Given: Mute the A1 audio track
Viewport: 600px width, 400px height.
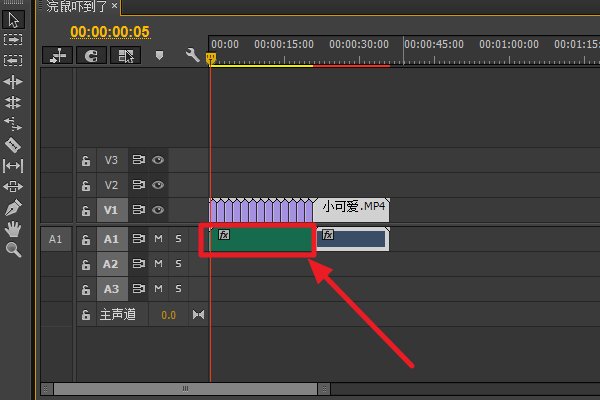Looking at the screenshot, I should point(158,239).
